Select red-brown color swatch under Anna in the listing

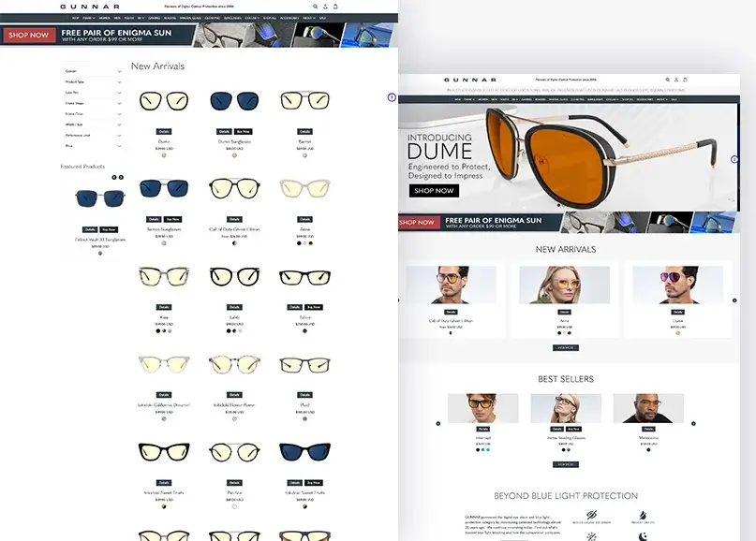[310, 243]
